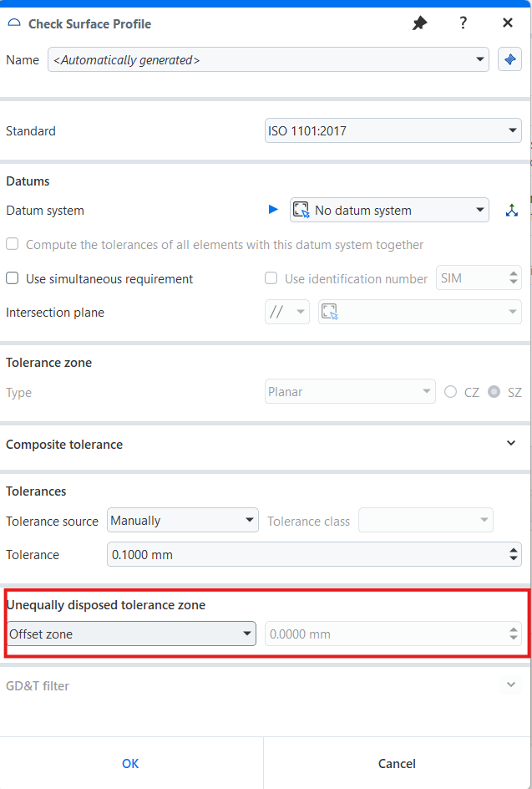Viewport: 532px width, 789px height.
Task: Click the OK button
Action: coord(130,763)
